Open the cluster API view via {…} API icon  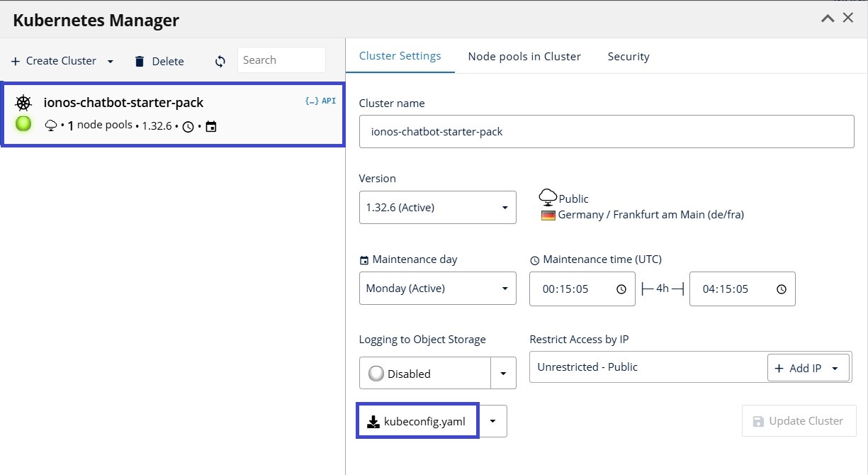(319, 101)
